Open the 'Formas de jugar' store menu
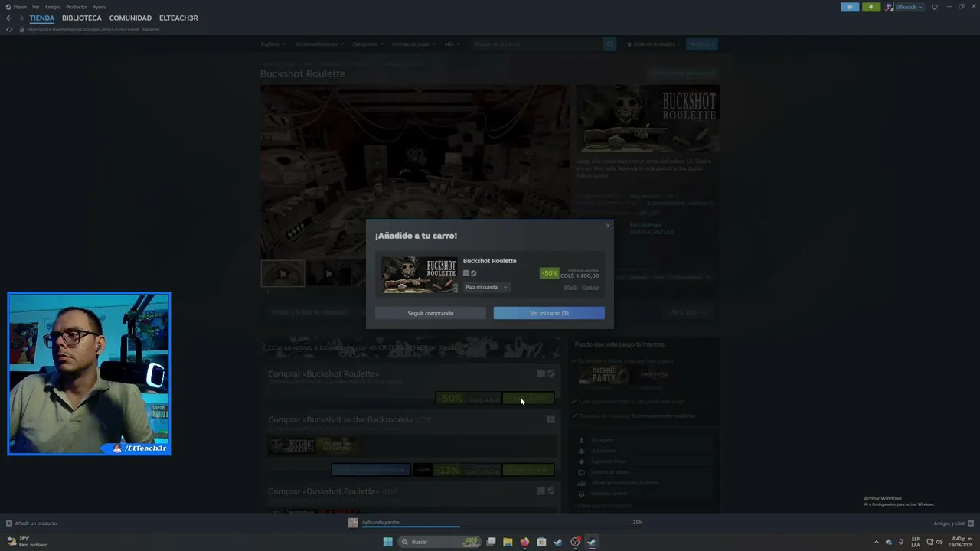Screen dimensions: 980x551 point(413,44)
